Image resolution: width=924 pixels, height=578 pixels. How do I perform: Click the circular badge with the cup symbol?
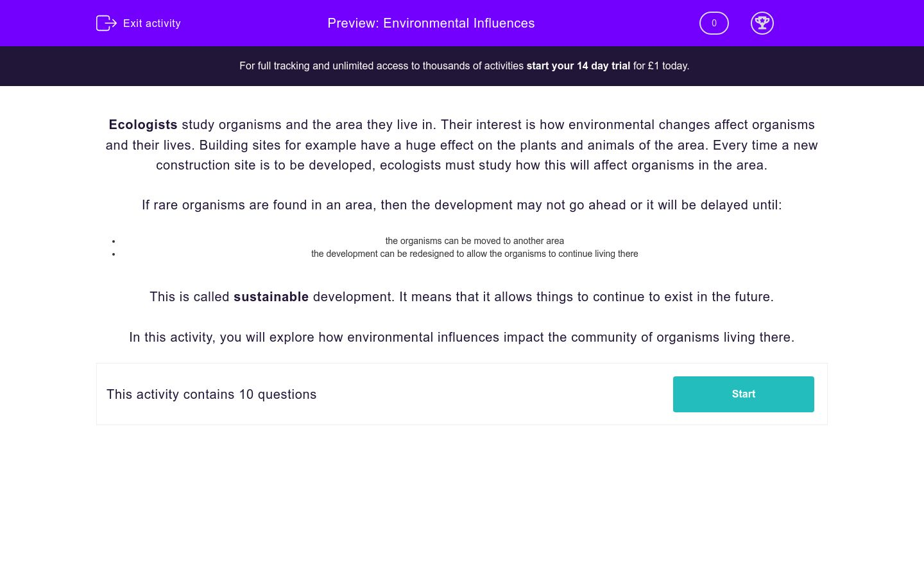tap(762, 23)
